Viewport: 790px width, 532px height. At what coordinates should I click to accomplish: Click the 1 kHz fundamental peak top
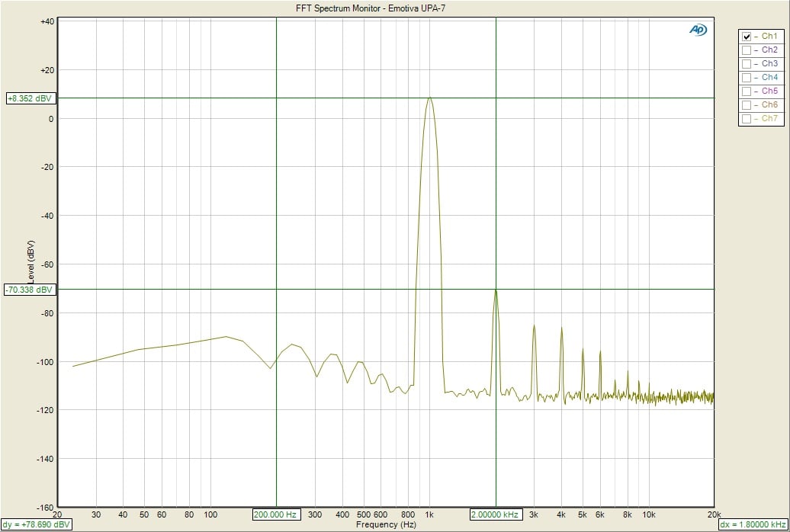(430, 98)
